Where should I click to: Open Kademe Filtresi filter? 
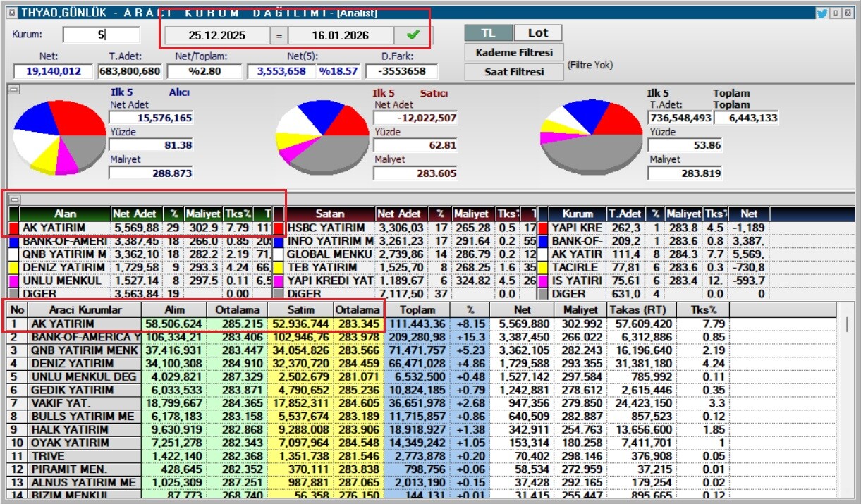[514, 53]
